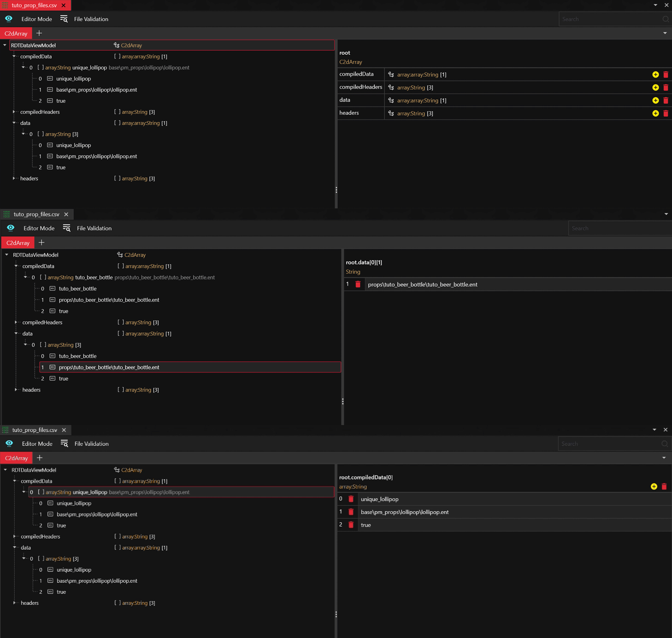Open File Validation in the tuto_beer_bottle editor
Image resolution: width=672 pixels, height=638 pixels.
click(94, 228)
